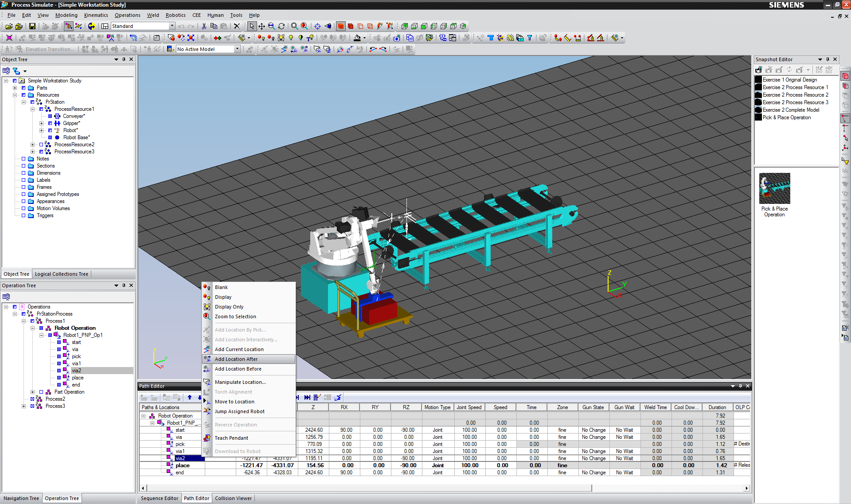Choose Add Location After from context menu
Screen dimensions: 851x504
click(x=249, y=359)
